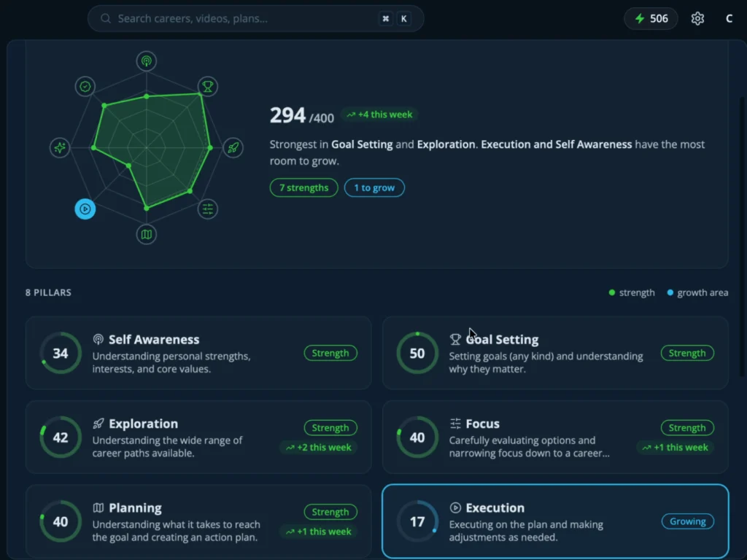Click the growth area legend entry
747x560 pixels.
tap(697, 292)
